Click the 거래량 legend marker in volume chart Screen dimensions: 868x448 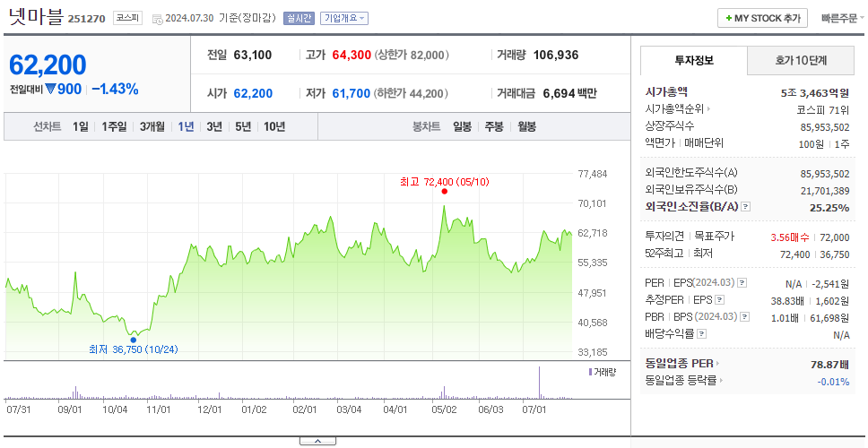pyautogui.click(x=590, y=372)
